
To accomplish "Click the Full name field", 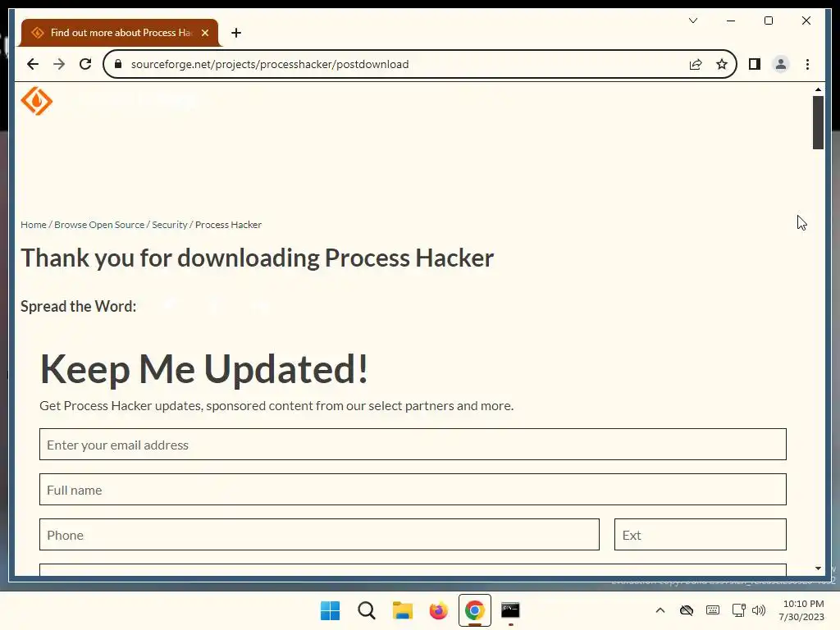I will tap(413, 489).
